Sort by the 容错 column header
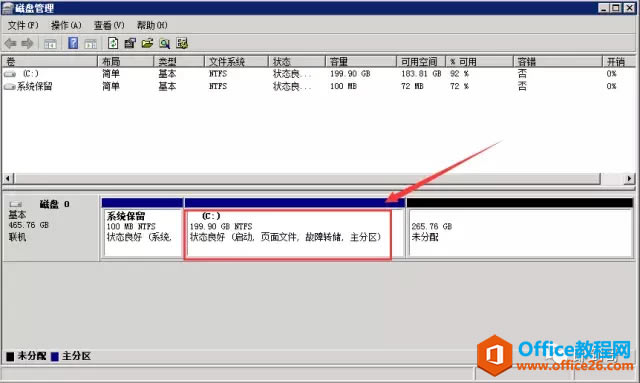Screen dimensions: 640x383 (558, 62)
